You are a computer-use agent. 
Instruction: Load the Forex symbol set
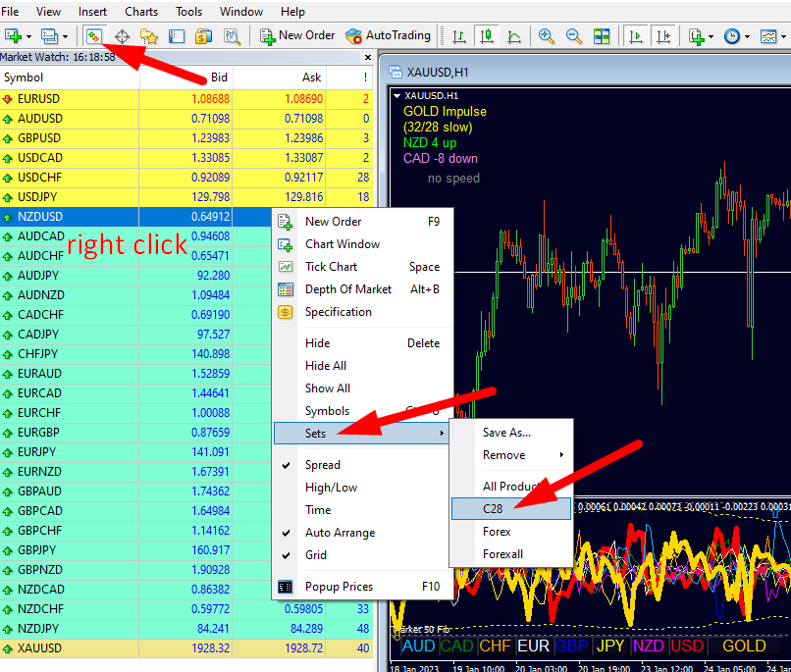(x=511, y=532)
